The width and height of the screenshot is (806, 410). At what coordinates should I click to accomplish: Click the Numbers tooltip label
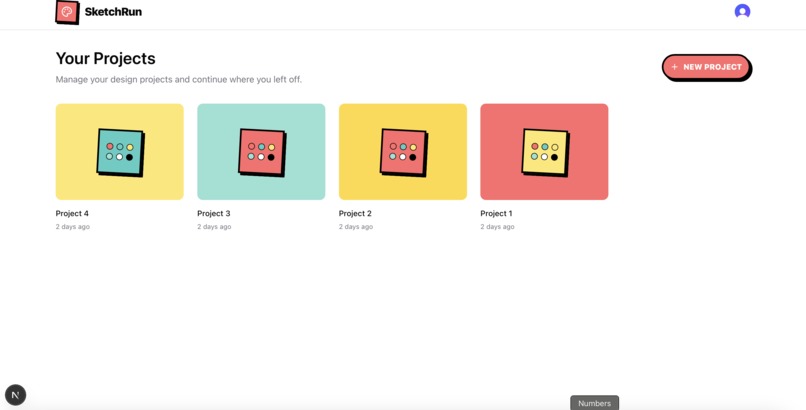(594, 403)
